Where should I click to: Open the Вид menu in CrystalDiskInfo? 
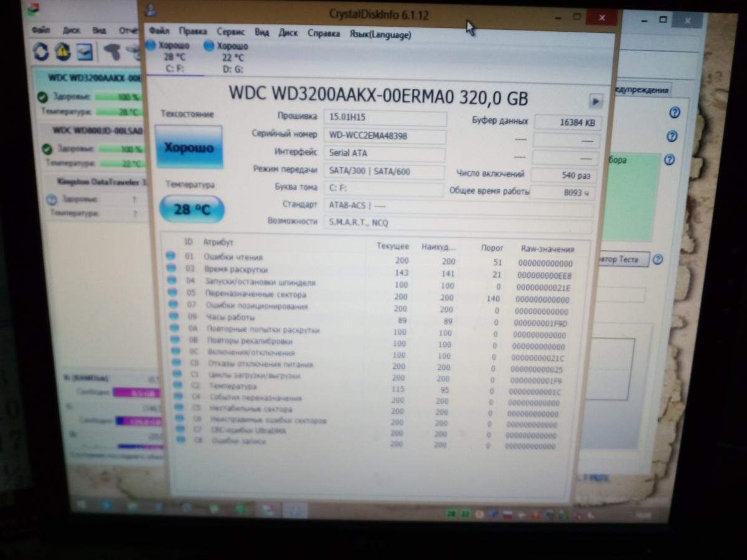pos(261,32)
